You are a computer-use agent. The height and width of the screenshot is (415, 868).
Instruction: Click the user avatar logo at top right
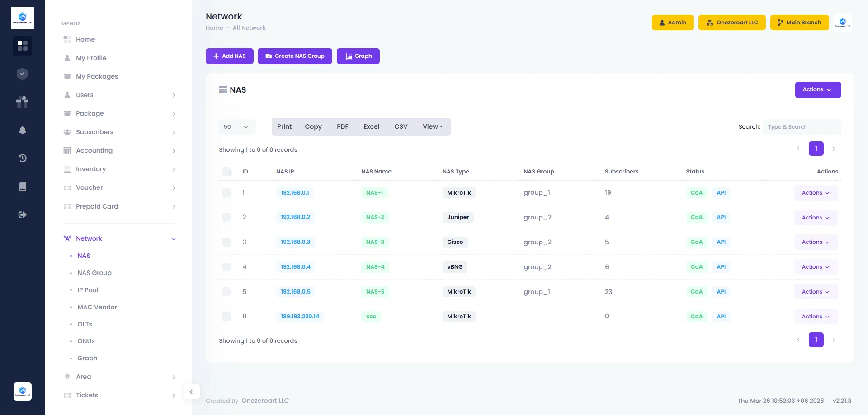tap(842, 23)
